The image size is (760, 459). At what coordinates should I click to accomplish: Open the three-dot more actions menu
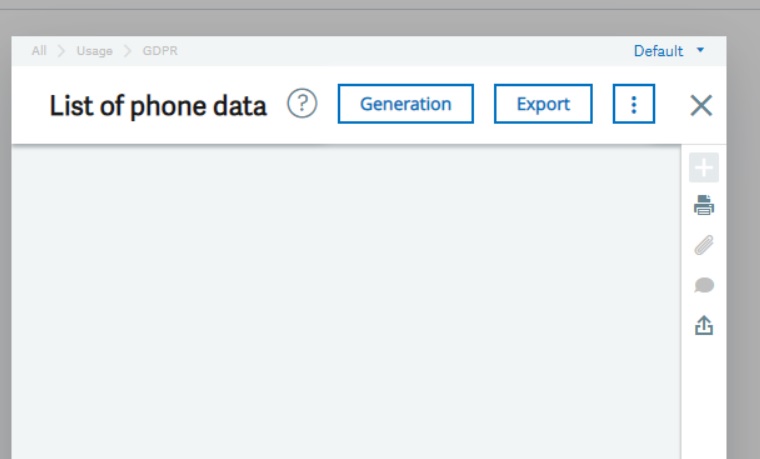pyautogui.click(x=633, y=104)
